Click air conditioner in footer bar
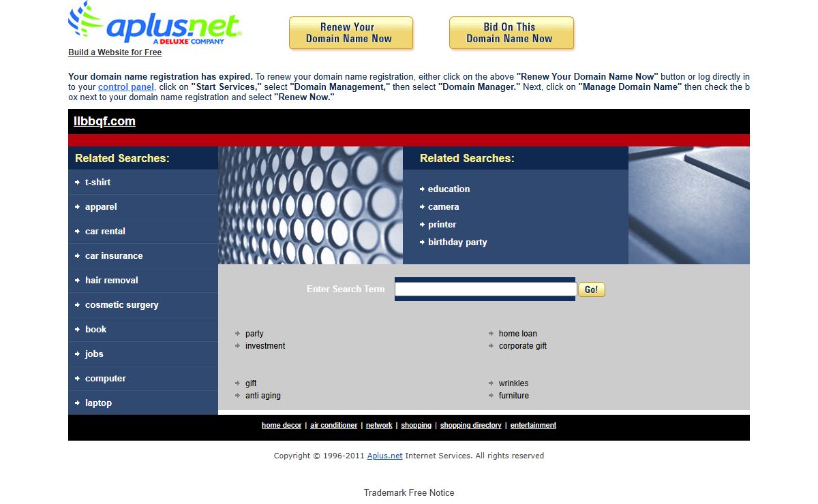 [333, 426]
